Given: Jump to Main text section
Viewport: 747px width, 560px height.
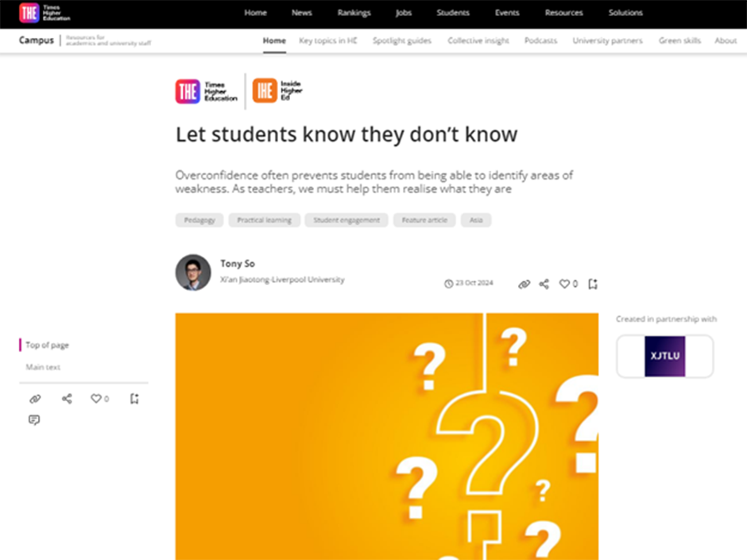Looking at the screenshot, I should pyautogui.click(x=43, y=367).
